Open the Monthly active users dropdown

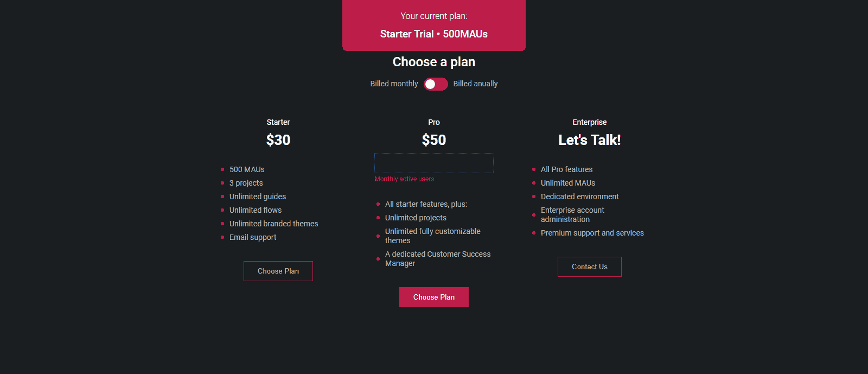click(x=433, y=163)
